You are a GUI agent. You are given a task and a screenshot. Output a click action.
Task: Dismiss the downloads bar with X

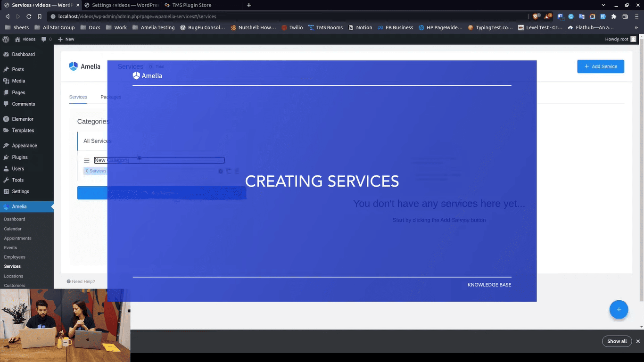[x=638, y=341]
